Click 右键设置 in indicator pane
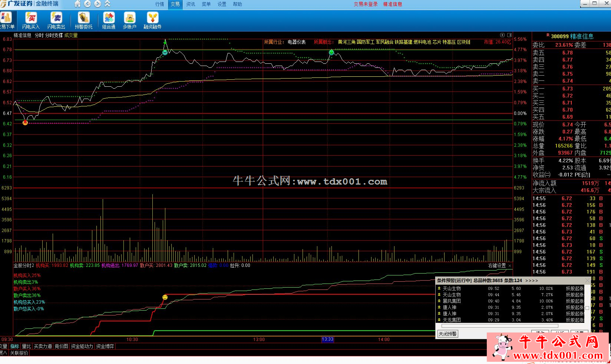 pyautogui.click(x=497, y=265)
